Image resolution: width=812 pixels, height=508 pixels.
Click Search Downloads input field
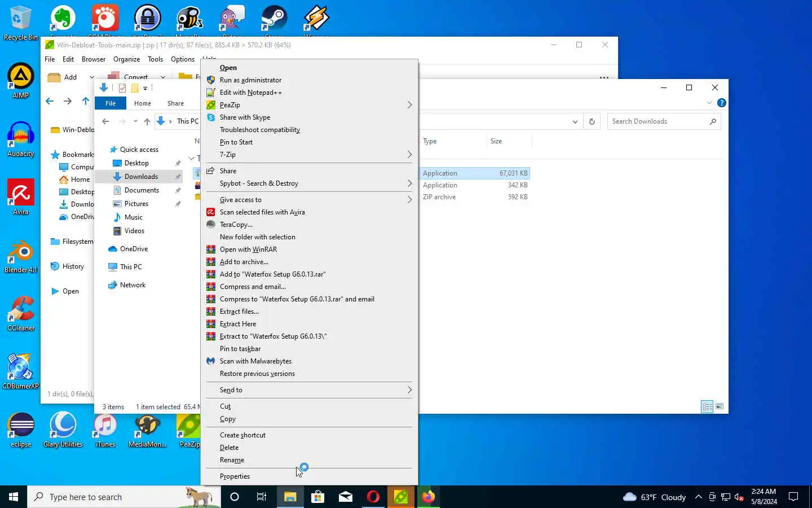click(x=664, y=121)
